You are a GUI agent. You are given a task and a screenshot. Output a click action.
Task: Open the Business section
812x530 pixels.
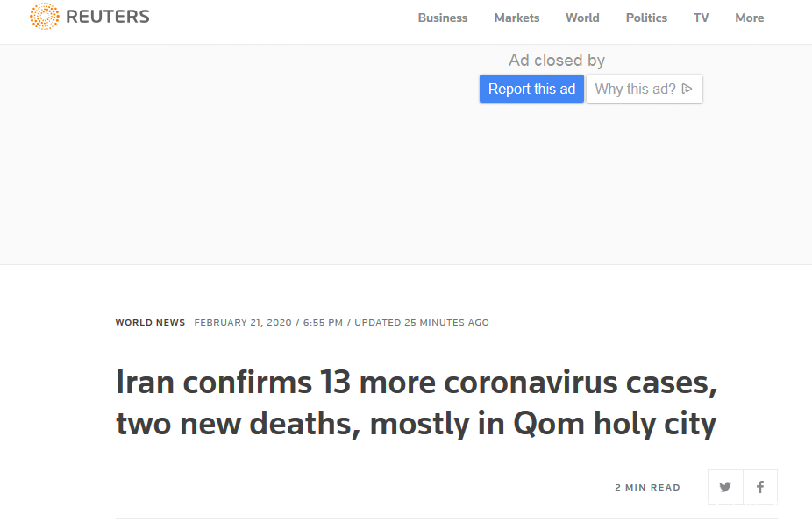tap(443, 18)
